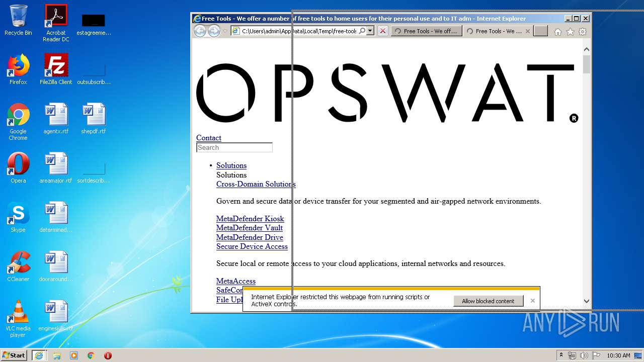Screen dimensions: 644x362
Task: Launch Opera from the taskbar
Action: (108, 355)
